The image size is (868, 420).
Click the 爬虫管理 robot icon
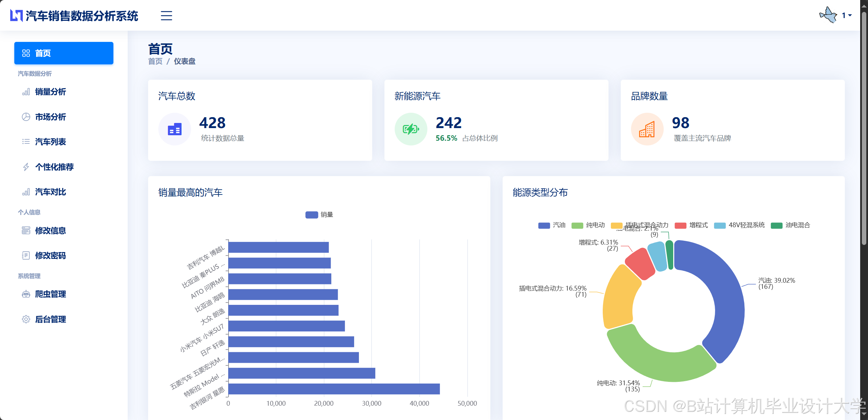pos(26,294)
